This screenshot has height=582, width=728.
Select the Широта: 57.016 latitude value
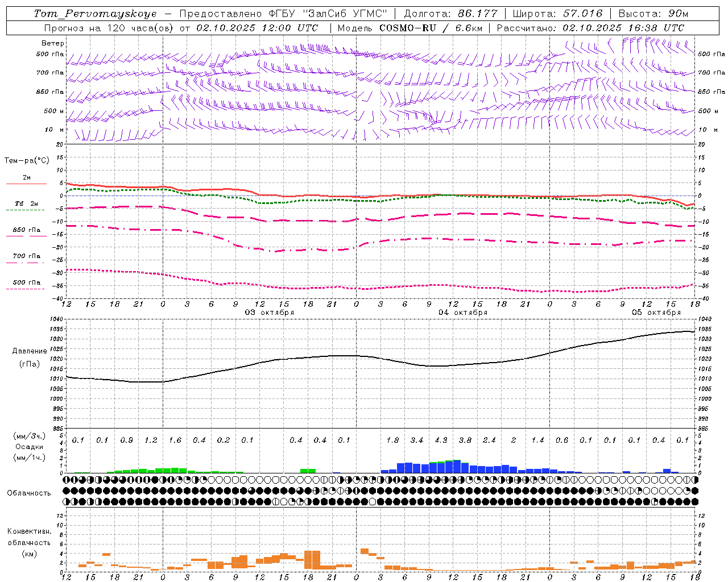[557, 14]
